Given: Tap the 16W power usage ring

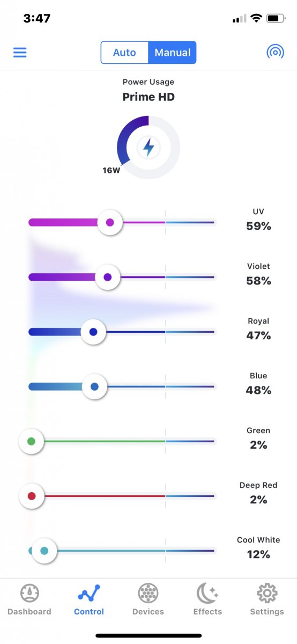Looking at the screenshot, I should pyautogui.click(x=148, y=148).
